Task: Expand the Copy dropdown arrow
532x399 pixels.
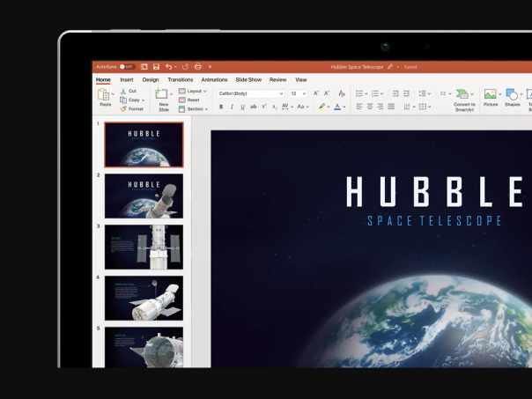Action: pos(144,100)
